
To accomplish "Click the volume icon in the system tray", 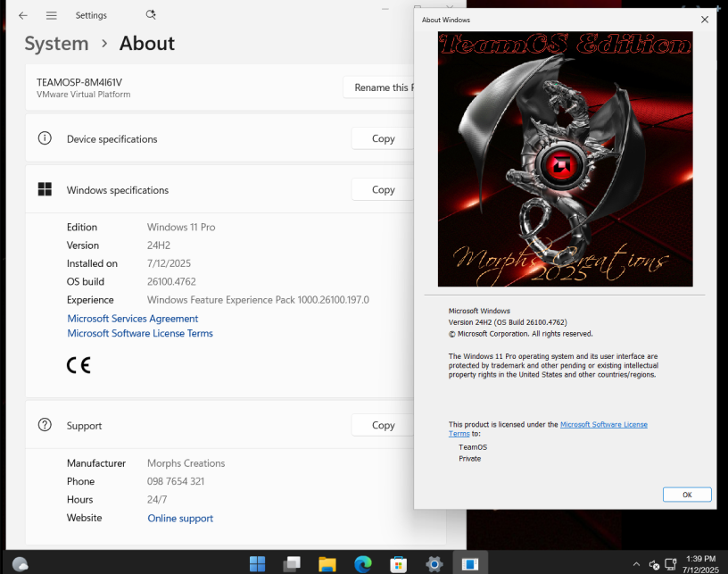I will [654, 564].
